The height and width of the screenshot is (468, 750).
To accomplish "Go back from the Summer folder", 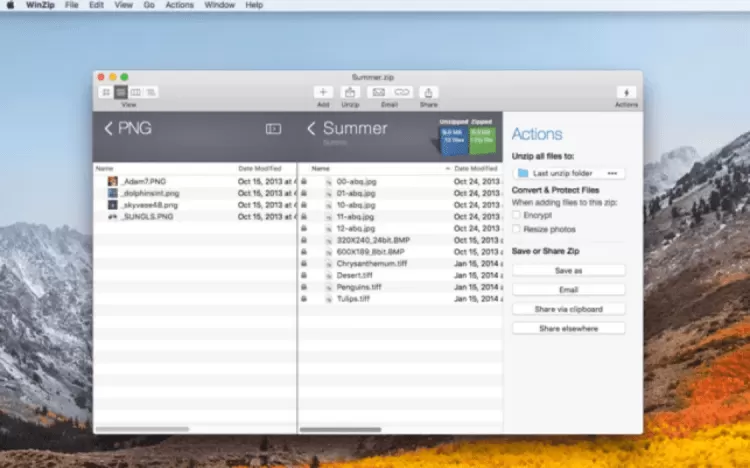I will point(311,128).
